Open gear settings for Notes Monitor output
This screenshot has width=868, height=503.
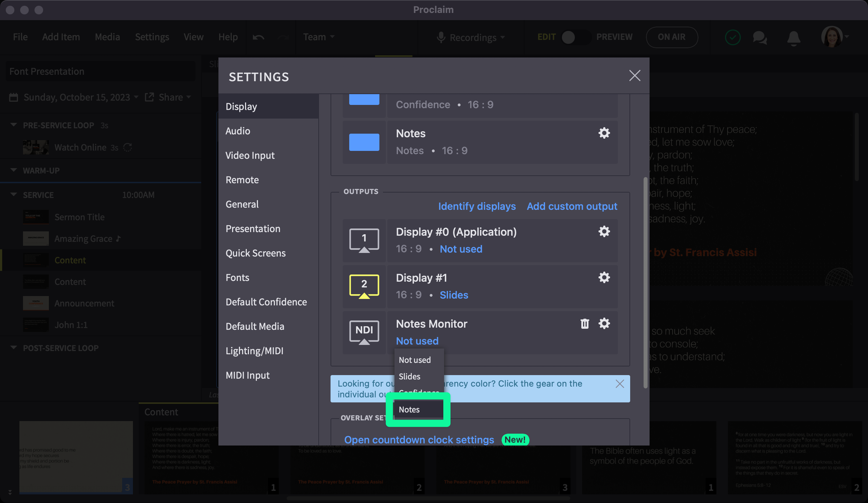(604, 323)
